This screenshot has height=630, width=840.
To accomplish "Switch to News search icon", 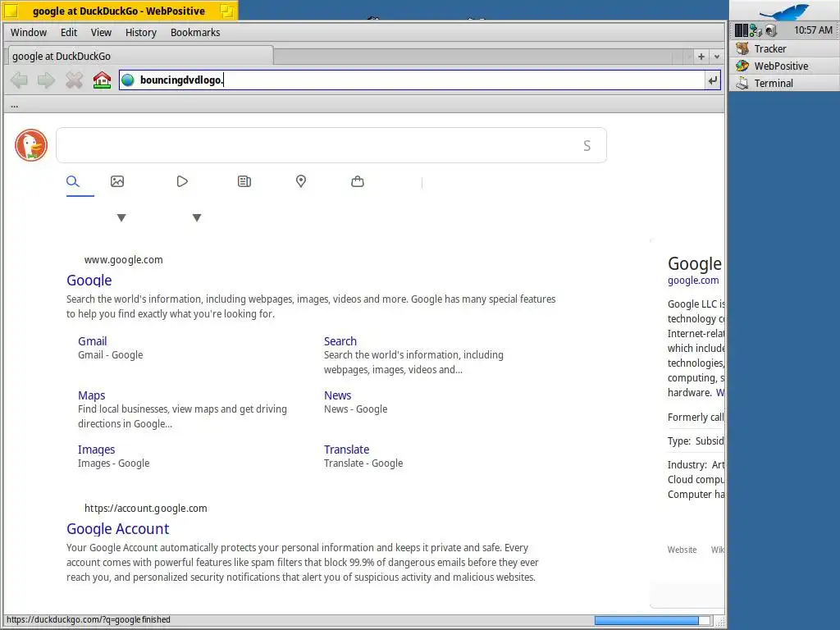I will pos(244,181).
